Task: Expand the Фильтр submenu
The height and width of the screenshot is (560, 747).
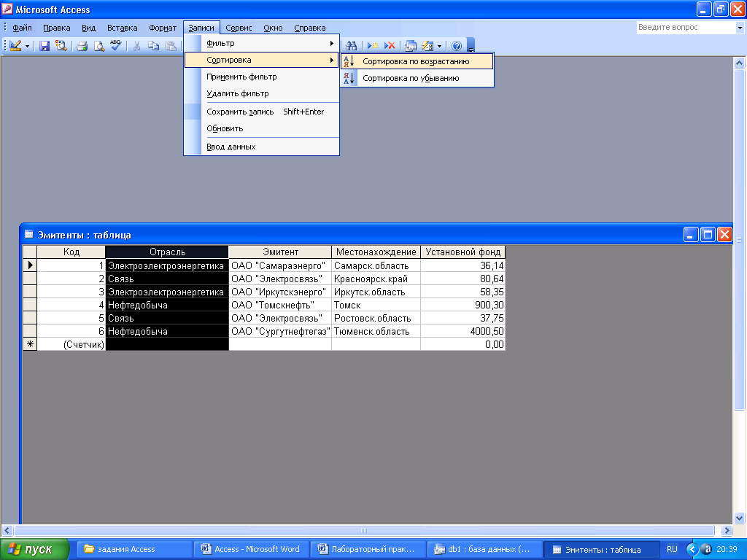Action: pos(261,43)
